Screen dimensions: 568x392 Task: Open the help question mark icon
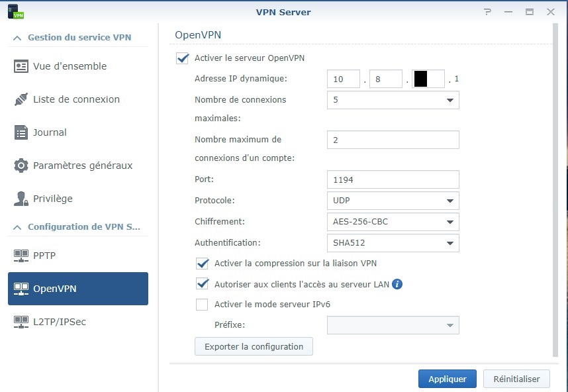click(487, 12)
